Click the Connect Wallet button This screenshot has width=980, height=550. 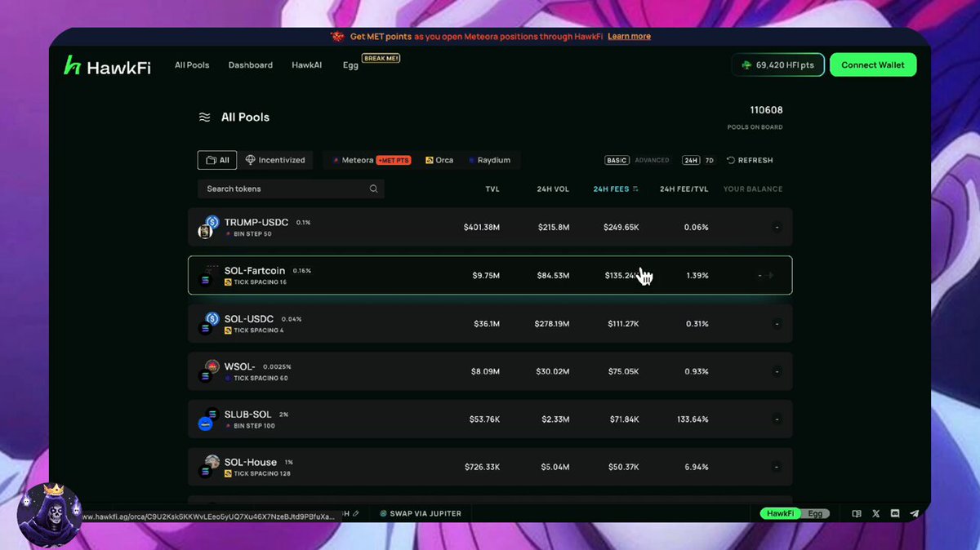pyautogui.click(x=873, y=65)
